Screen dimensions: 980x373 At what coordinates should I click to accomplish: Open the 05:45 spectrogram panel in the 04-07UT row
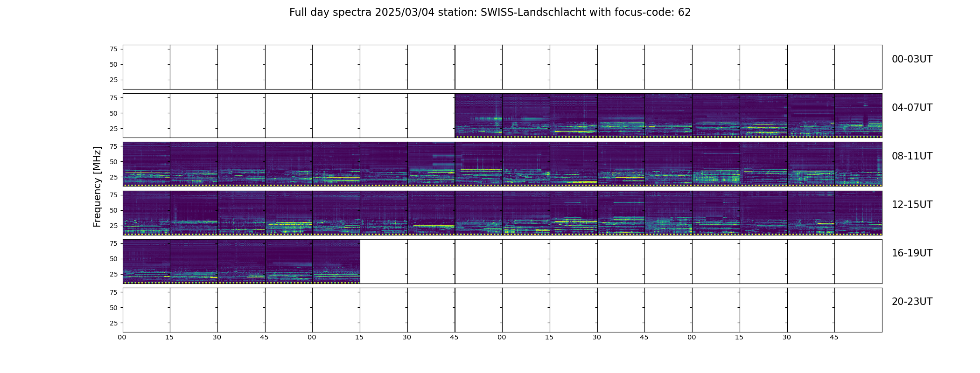[x=479, y=116]
